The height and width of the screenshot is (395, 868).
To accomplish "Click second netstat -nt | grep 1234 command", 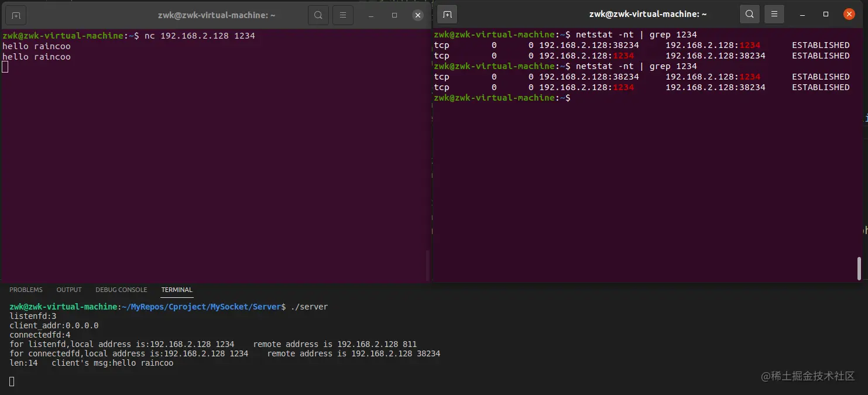I will (x=636, y=66).
